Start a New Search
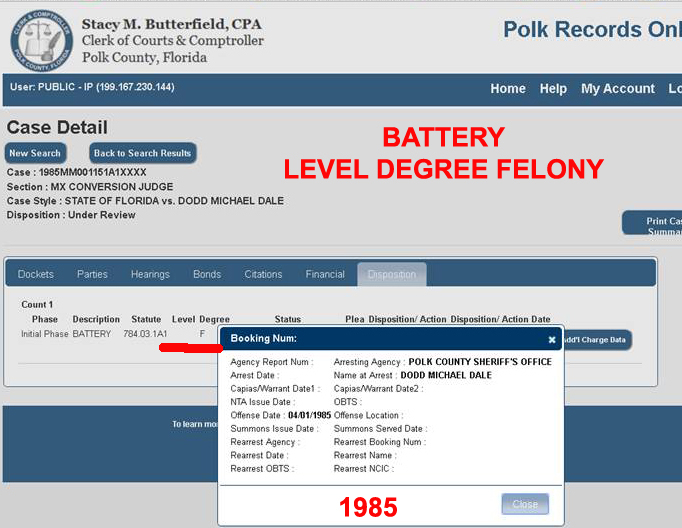 pos(35,153)
